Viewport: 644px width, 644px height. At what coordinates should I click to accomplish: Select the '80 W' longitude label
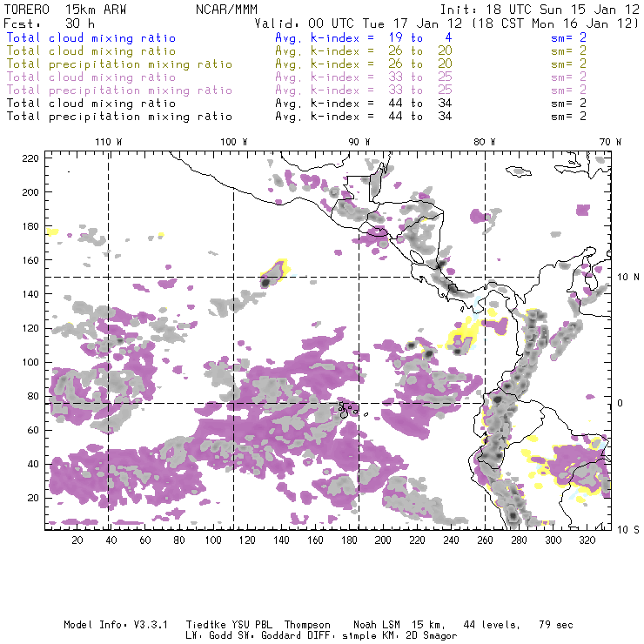pyautogui.click(x=484, y=142)
